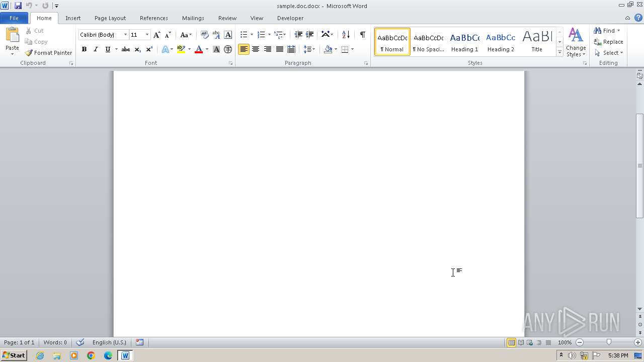
Task: Open the Borders dropdown arrow
Action: tap(352, 49)
